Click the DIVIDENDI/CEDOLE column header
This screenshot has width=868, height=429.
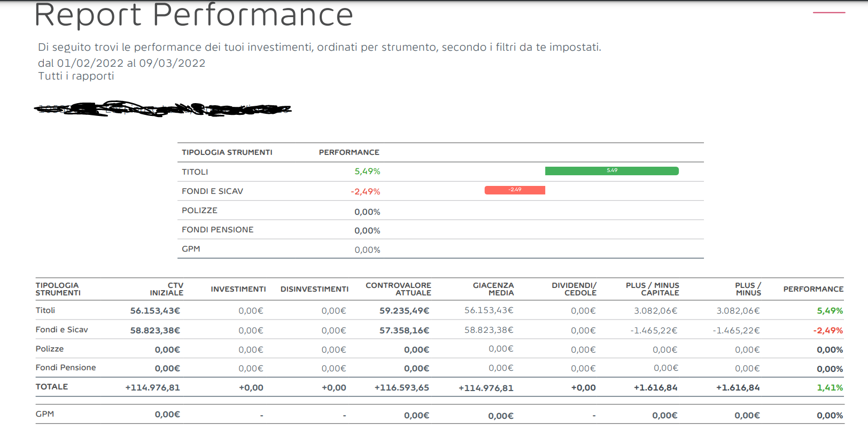coord(574,289)
